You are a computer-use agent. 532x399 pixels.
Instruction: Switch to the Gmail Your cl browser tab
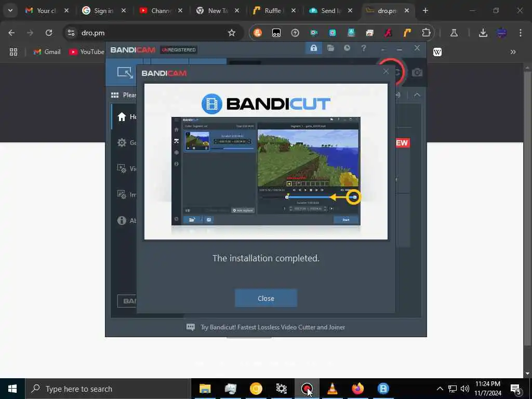[47, 11]
